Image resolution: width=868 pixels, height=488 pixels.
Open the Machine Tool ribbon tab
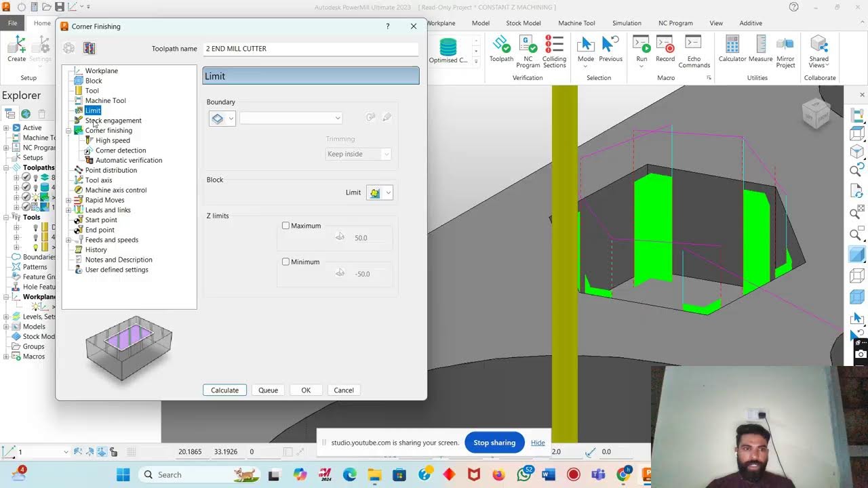coord(576,23)
